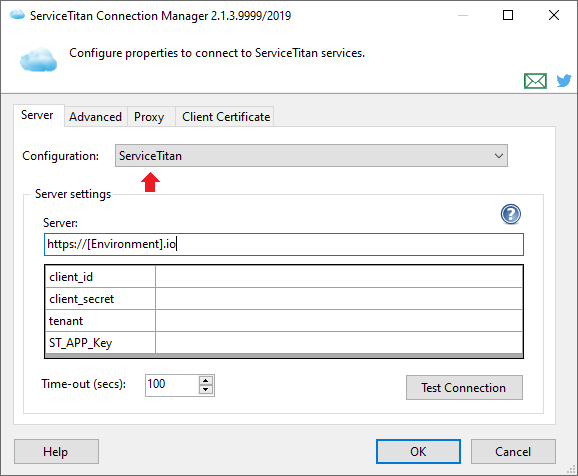Click the Test Connection button
Screen dimensions: 578x476
click(x=464, y=388)
